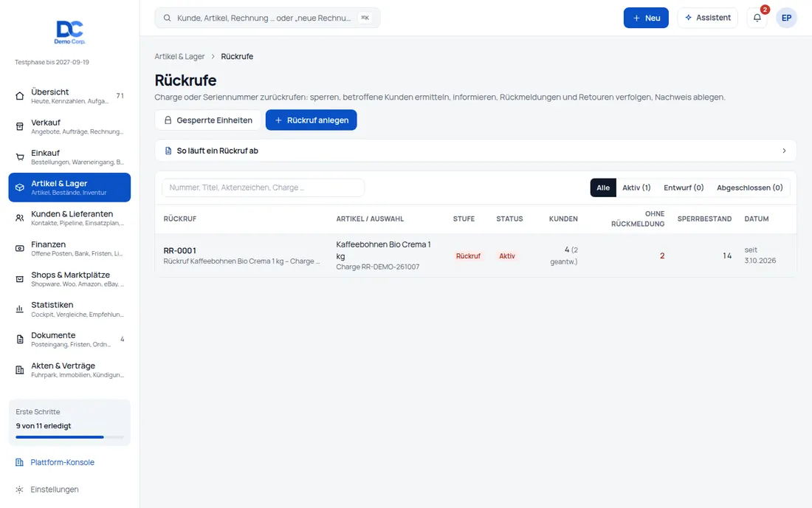Click the Einkauf cart icon
The image size is (812, 508).
pyautogui.click(x=20, y=157)
